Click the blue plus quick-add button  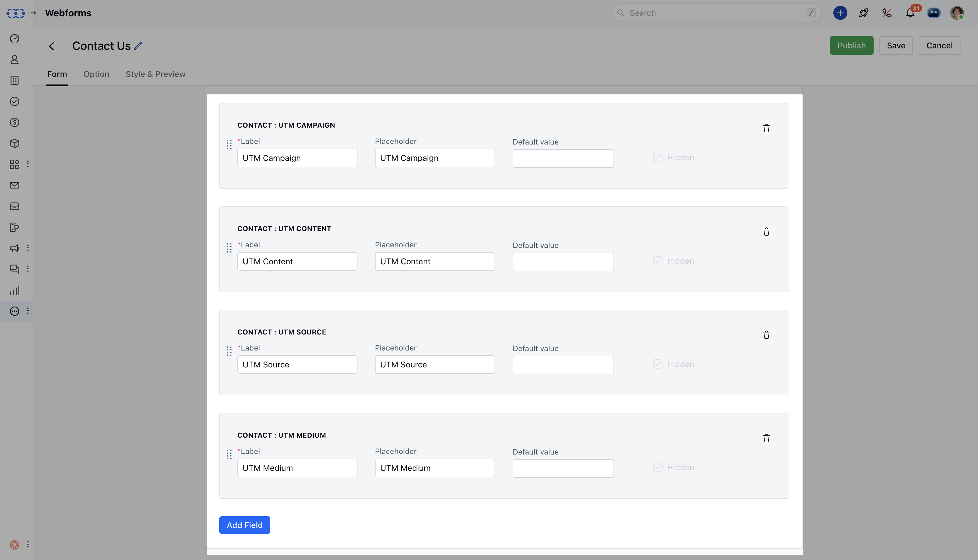pyautogui.click(x=840, y=13)
